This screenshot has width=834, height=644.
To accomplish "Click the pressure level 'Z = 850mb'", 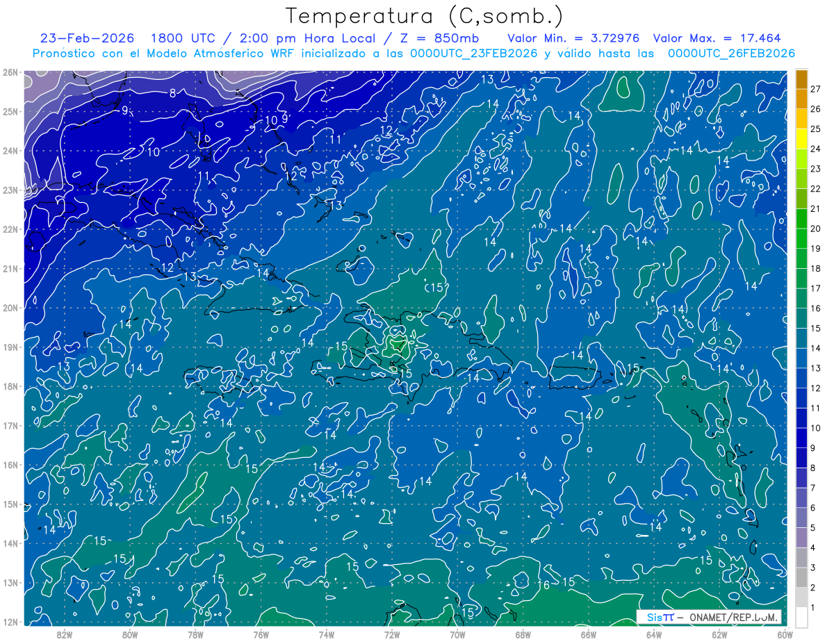I will click(440, 38).
